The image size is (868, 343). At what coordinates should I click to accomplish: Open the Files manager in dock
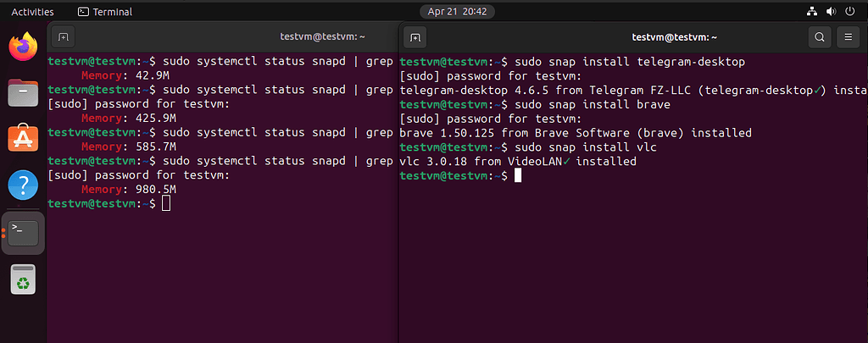coord(23,92)
